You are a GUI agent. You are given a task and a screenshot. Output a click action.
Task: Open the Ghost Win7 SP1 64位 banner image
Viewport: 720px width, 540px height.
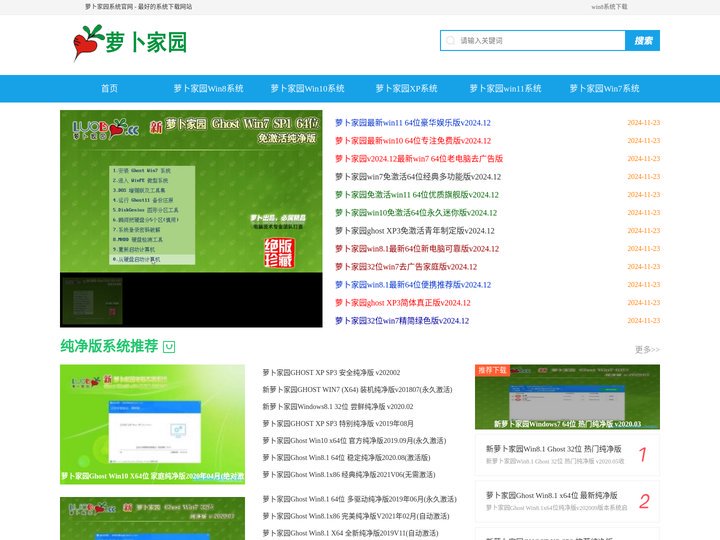tap(191, 191)
